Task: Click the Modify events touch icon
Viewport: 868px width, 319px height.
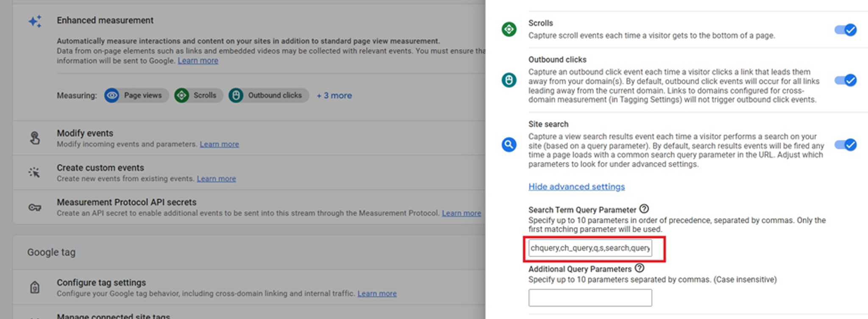Action: (35, 138)
